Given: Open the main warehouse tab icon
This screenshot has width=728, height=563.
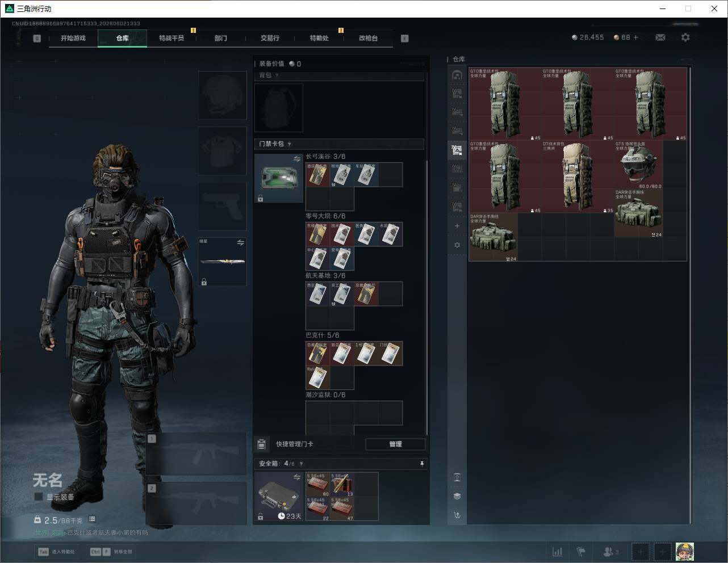Looking at the screenshot, I should [457, 75].
